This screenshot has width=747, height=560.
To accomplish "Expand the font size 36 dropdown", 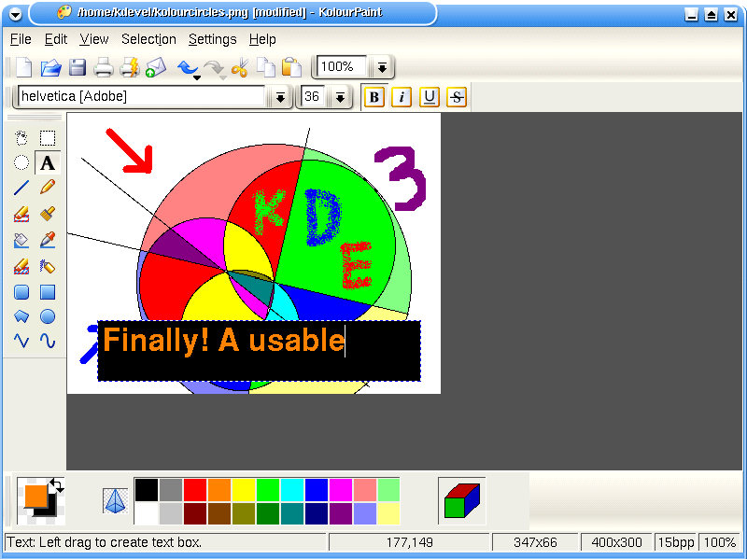I will click(339, 96).
